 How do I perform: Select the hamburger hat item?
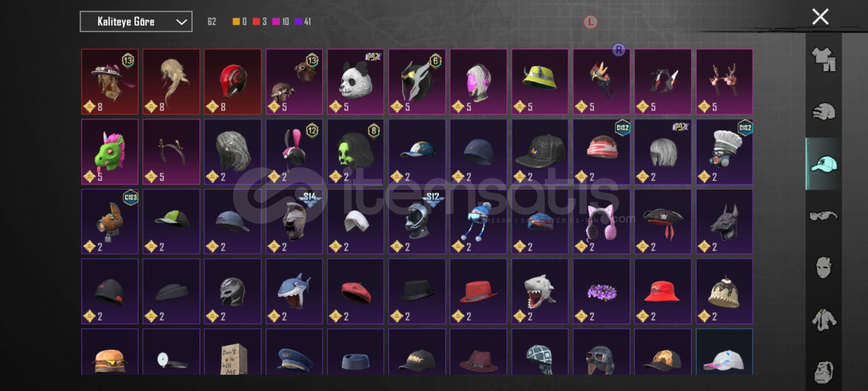[x=110, y=352]
